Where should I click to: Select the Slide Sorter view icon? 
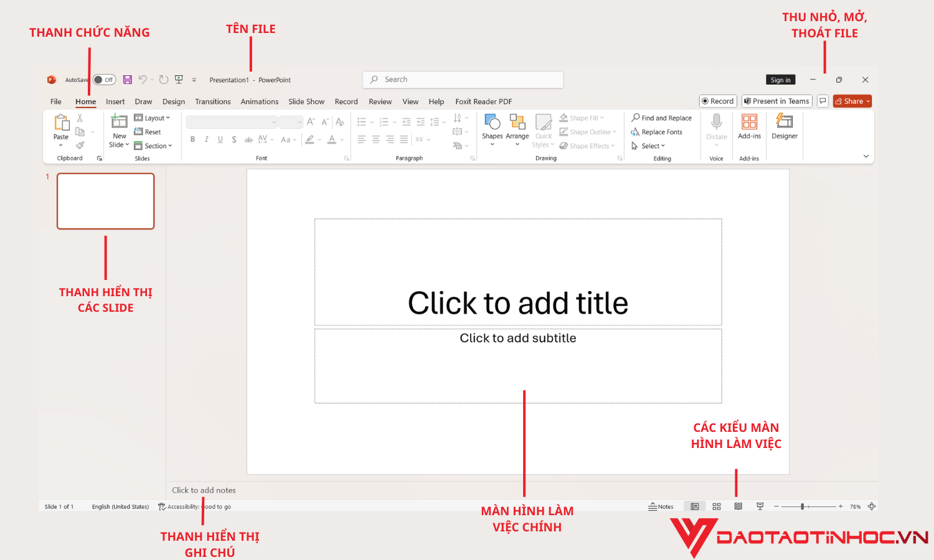716,506
